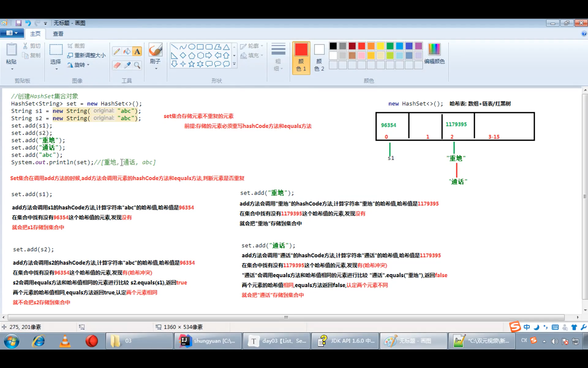Image resolution: width=588 pixels, height=368 pixels.
Task: Pick the orange color swatch
Action: [371, 46]
